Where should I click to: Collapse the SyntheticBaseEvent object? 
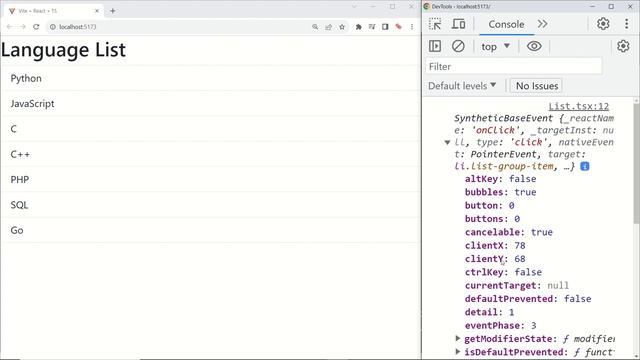(447, 142)
